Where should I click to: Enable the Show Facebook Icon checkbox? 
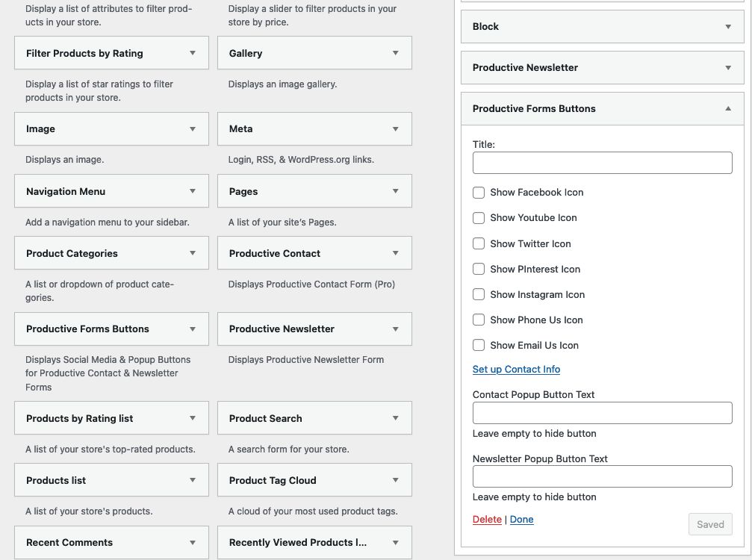pos(479,193)
